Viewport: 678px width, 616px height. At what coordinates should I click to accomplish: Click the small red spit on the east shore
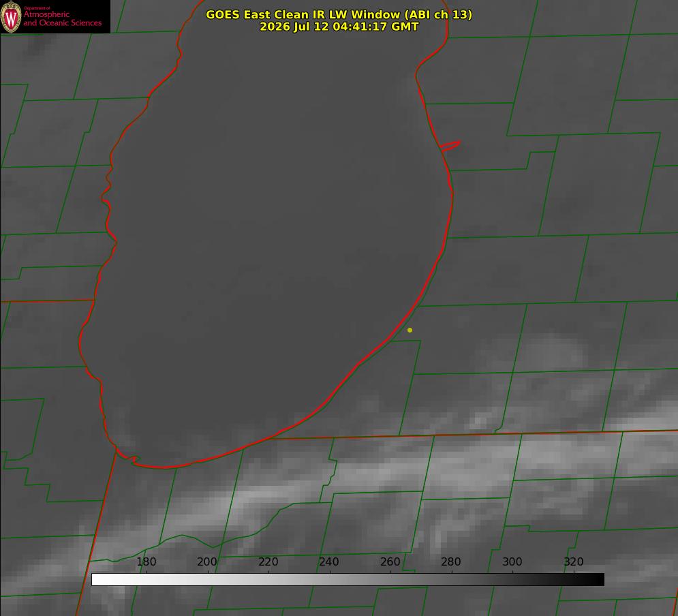coord(450,146)
